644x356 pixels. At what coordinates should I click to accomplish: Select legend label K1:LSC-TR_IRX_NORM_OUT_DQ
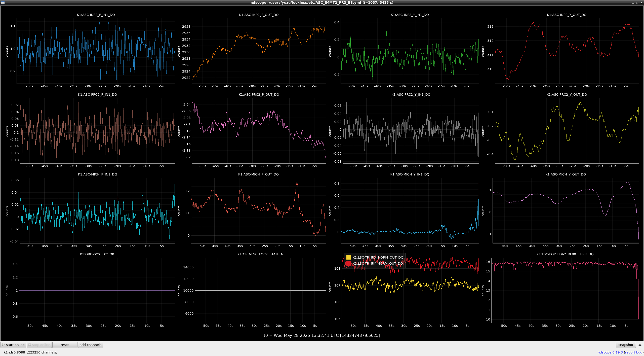[378, 257]
